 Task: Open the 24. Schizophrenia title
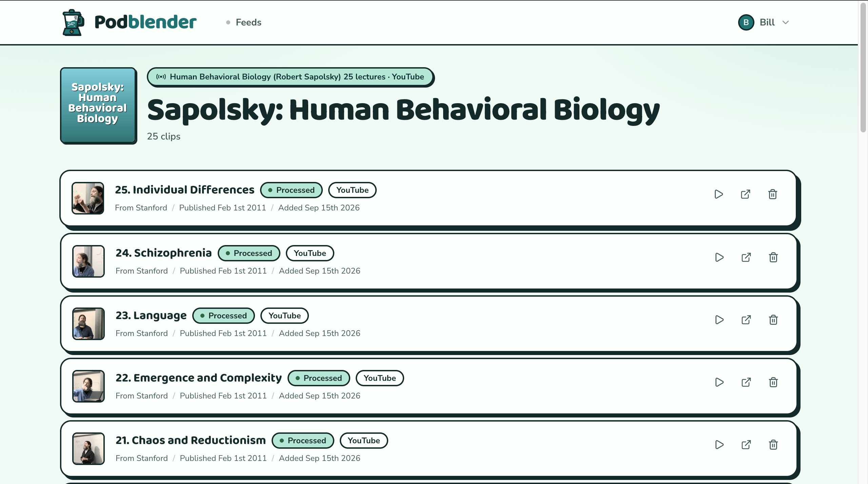(163, 253)
